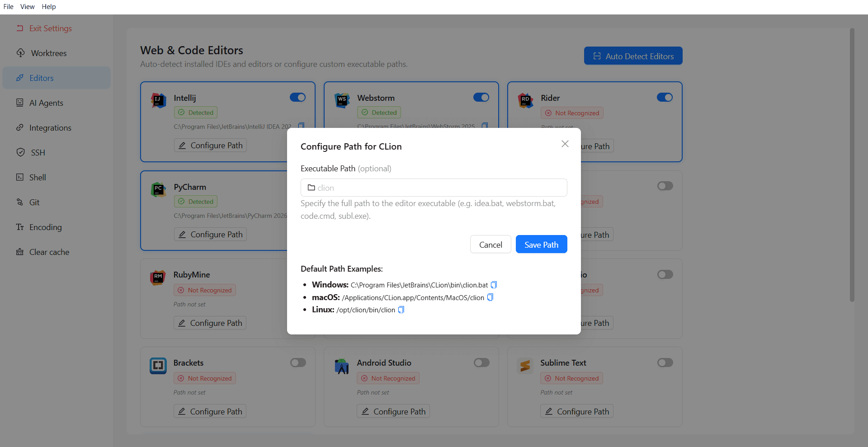Click the IntelliJ logo icon
This screenshot has width=868, height=447.
tap(158, 100)
